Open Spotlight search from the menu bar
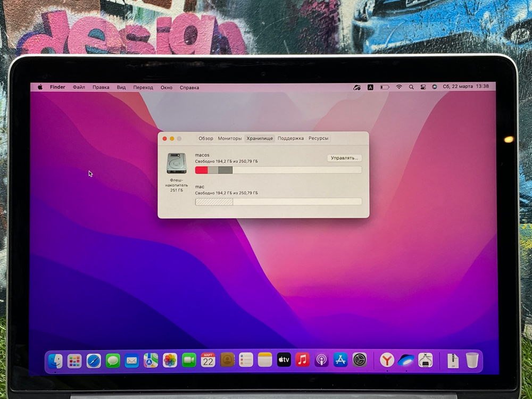Screen dimensions: 532x399 tap(411, 86)
